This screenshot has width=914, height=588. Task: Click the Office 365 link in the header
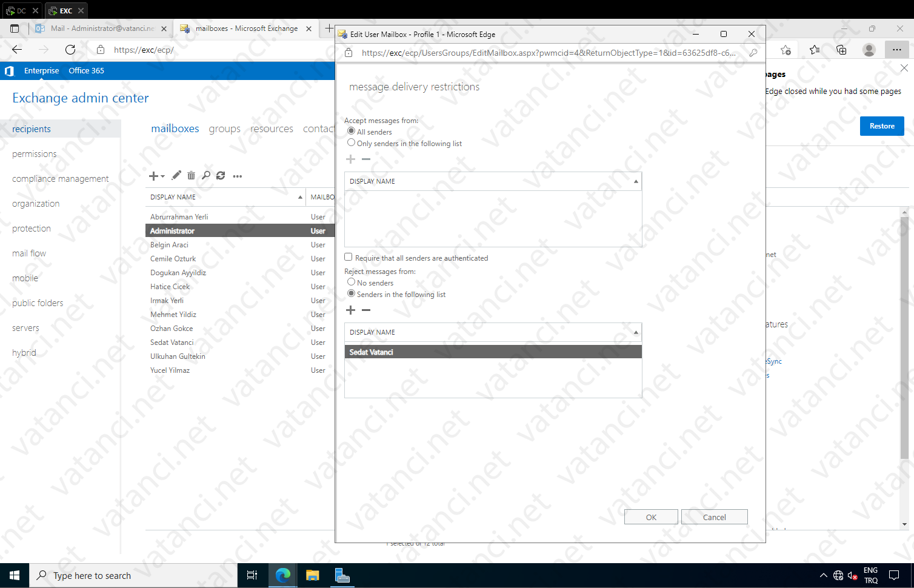click(86, 71)
